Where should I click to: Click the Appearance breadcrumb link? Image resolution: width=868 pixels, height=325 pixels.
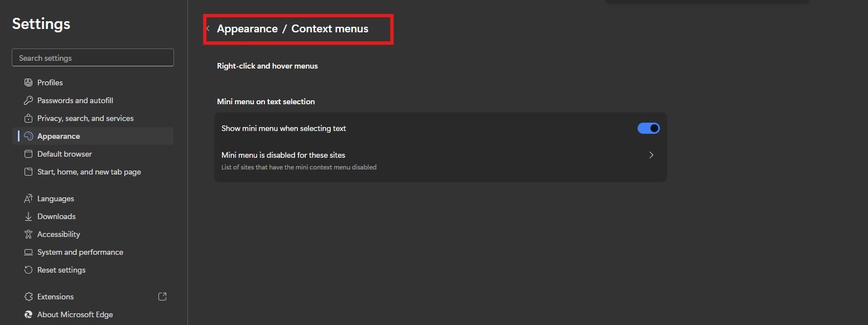(247, 28)
